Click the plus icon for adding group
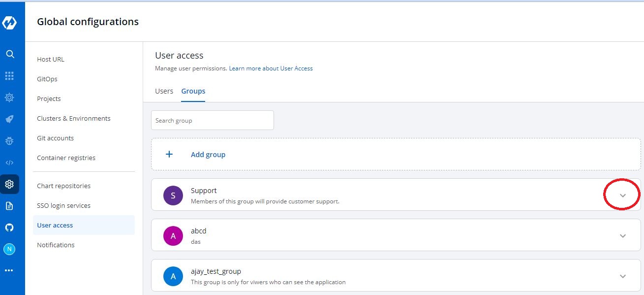Screen dimensions: 644x295 169,154
